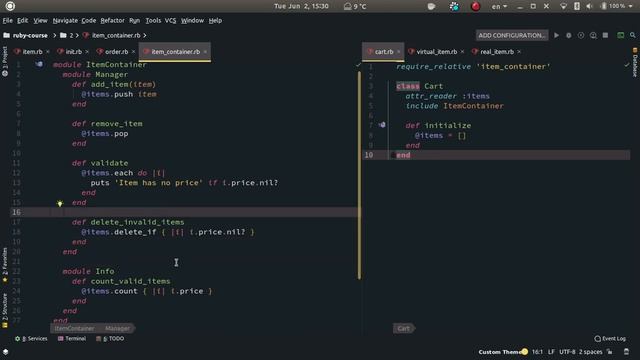Open the LF line separator selector
This screenshot has width=640, height=360.
551,351
